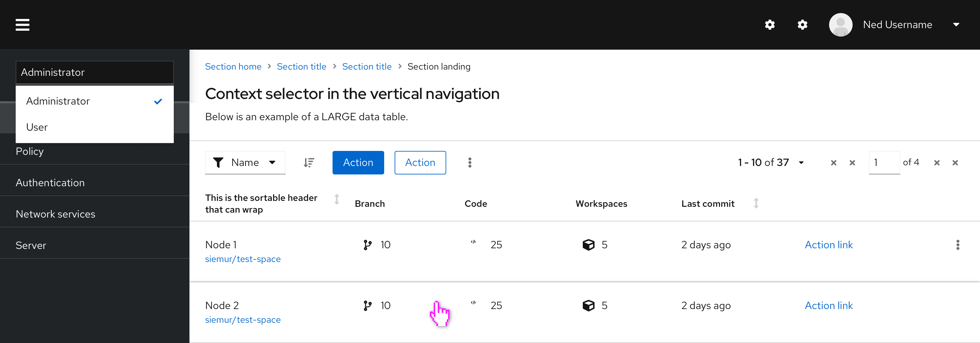Click the primary blue Action button
This screenshot has width=980, height=343.
click(358, 163)
